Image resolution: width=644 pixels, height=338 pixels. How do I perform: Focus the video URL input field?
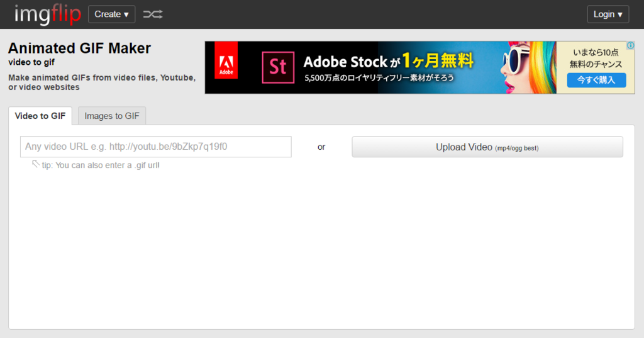click(156, 147)
